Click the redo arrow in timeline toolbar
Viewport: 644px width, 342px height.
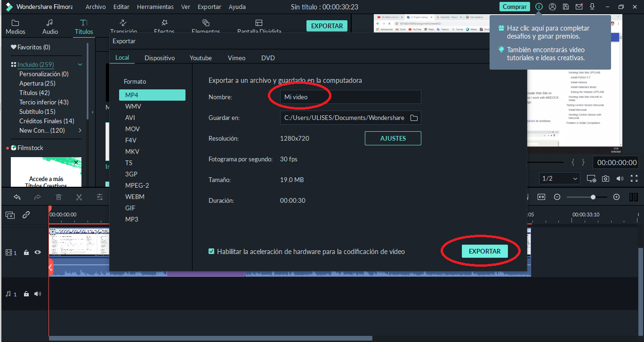click(38, 197)
